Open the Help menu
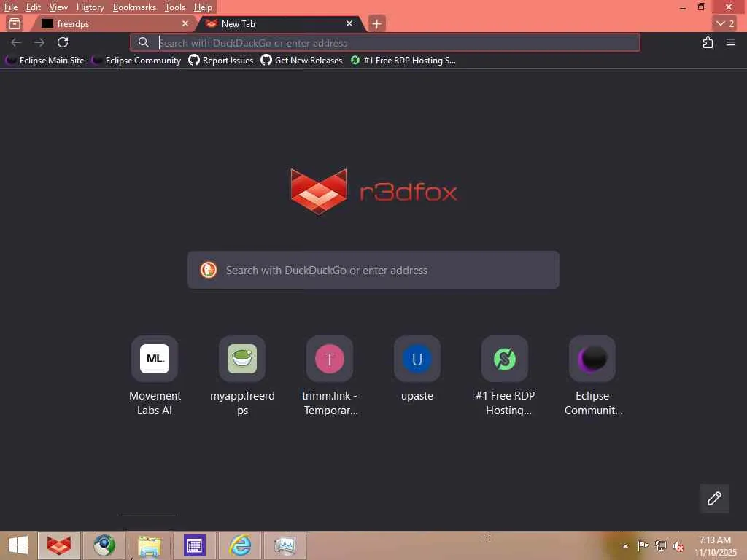The image size is (747, 560). point(203,7)
